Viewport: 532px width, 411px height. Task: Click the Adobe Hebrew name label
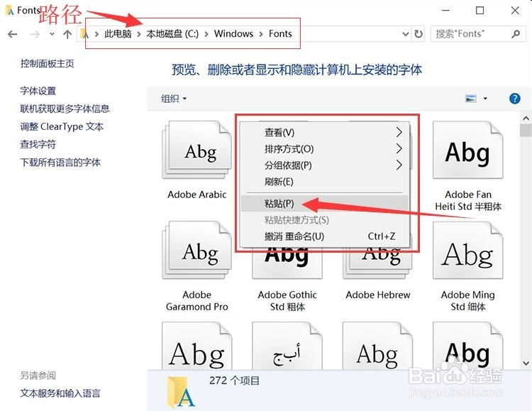click(377, 295)
